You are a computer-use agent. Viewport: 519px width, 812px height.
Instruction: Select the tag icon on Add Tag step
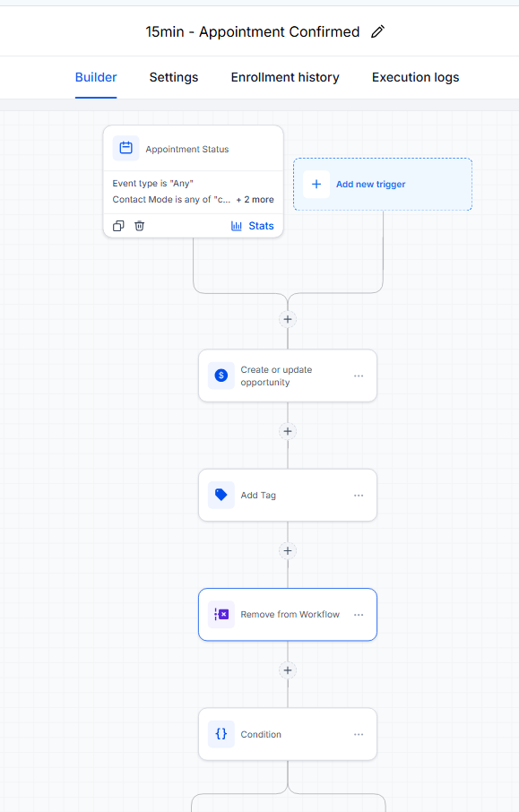221,495
